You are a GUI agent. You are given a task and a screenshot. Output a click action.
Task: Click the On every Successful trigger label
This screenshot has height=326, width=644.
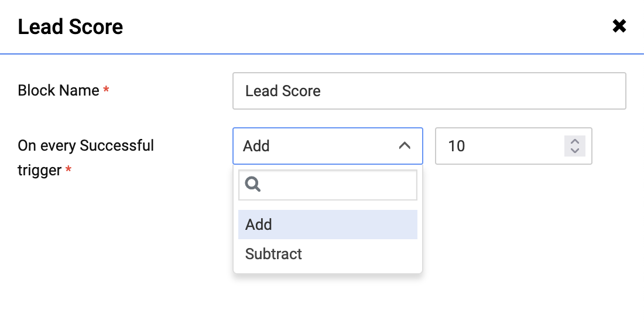(x=85, y=145)
